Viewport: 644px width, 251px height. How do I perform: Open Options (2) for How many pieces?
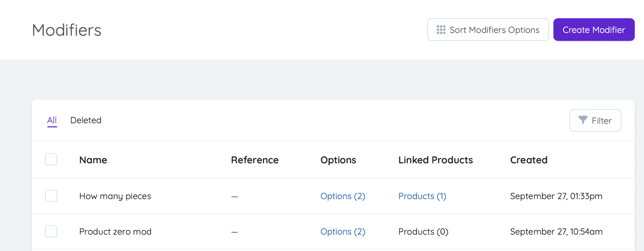(x=342, y=196)
